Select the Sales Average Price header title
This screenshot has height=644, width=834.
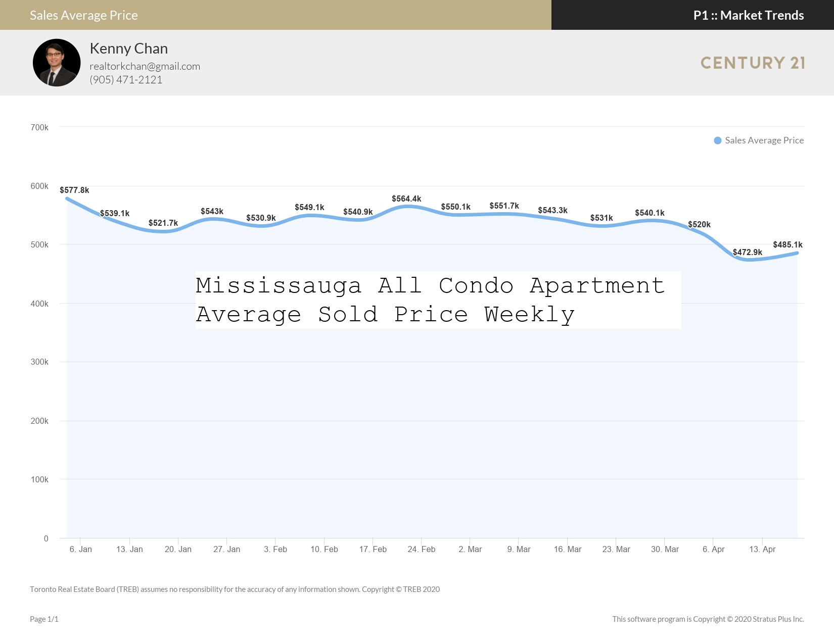coord(84,15)
